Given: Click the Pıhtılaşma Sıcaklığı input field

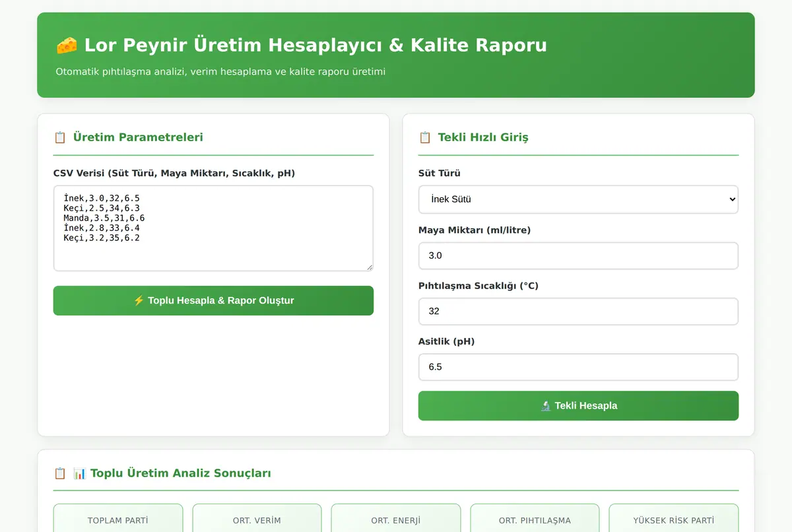Looking at the screenshot, I should point(578,311).
